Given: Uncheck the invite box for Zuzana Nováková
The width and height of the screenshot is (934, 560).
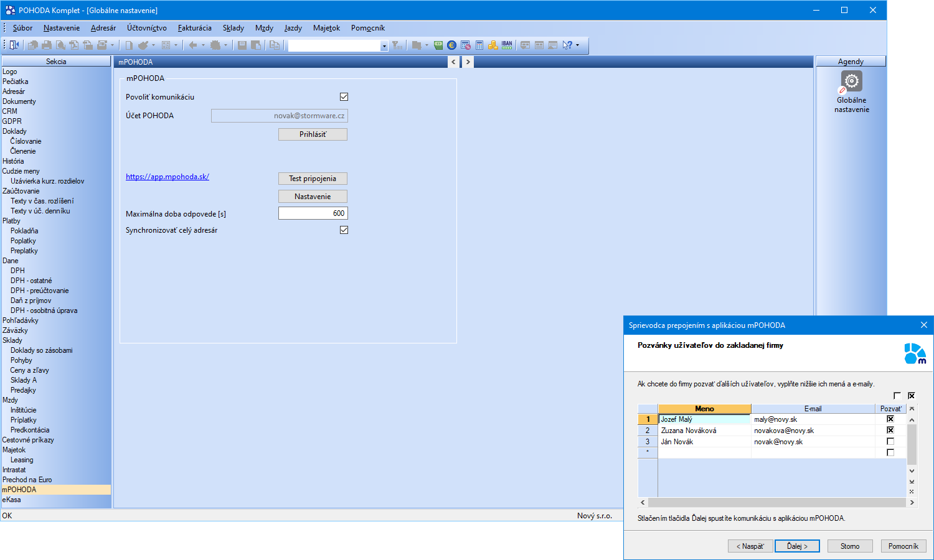Looking at the screenshot, I should point(890,430).
